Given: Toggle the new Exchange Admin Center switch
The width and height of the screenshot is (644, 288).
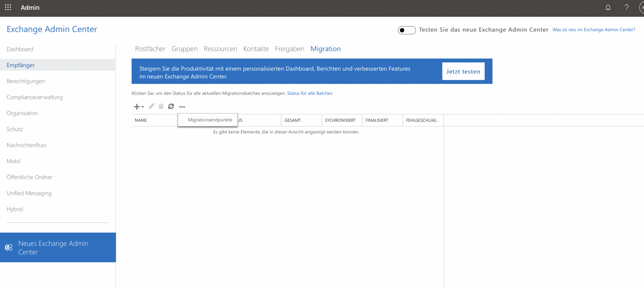Looking at the screenshot, I should (407, 30).
